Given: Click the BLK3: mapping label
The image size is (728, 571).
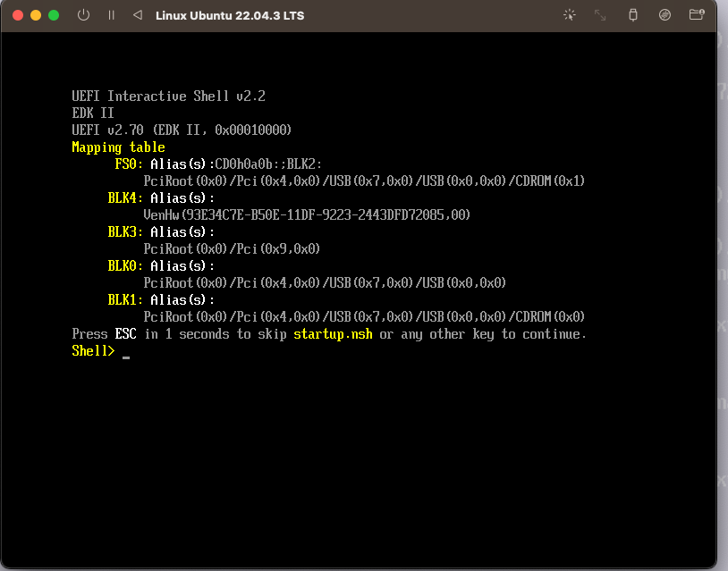Looking at the screenshot, I should [125, 231].
